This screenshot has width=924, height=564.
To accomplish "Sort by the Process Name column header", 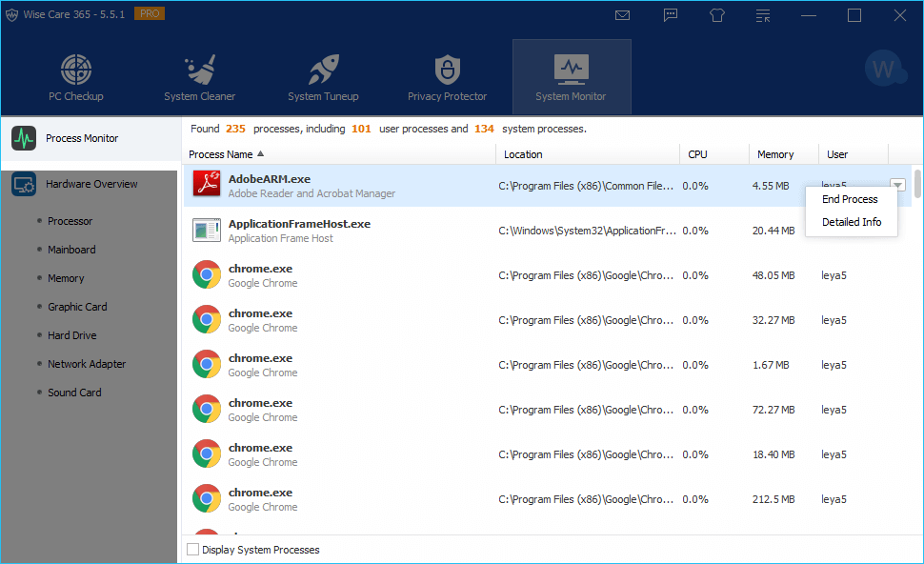I will pyautogui.click(x=339, y=154).
